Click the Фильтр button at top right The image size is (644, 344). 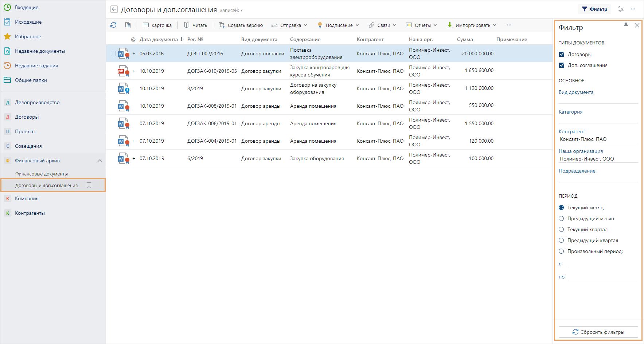[594, 9]
